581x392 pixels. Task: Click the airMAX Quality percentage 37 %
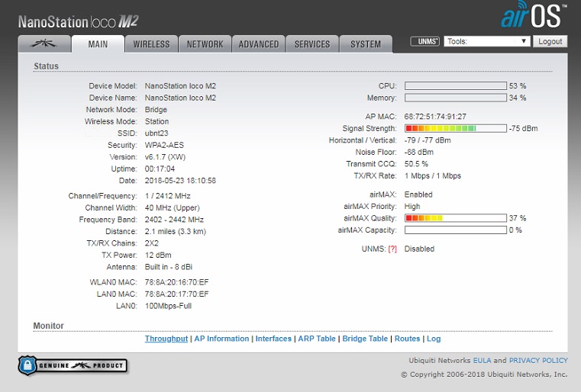pos(518,218)
